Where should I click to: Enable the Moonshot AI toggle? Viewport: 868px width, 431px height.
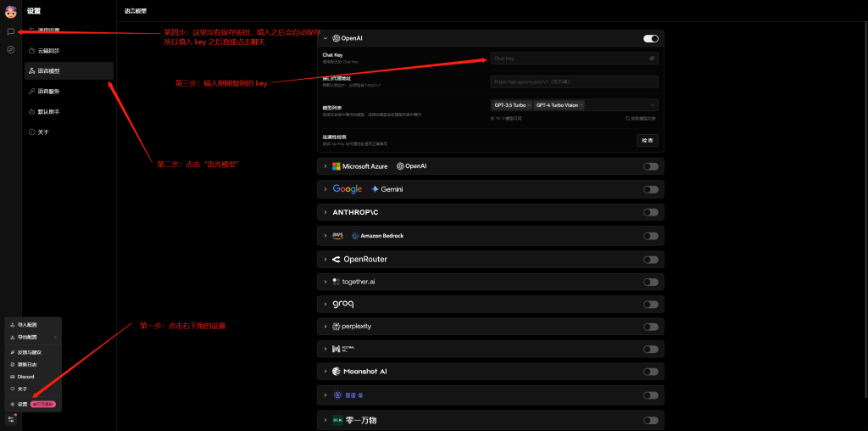[650, 372]
